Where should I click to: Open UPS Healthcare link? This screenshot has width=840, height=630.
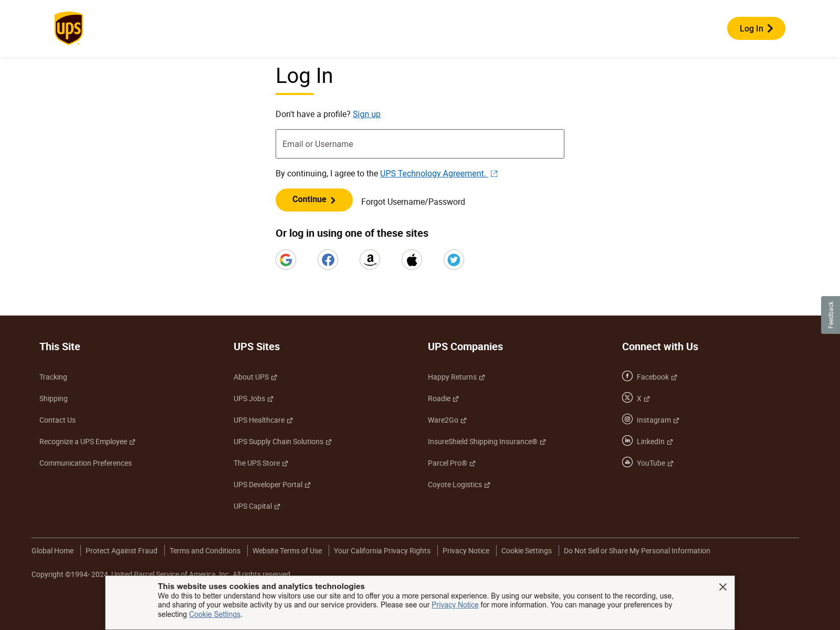coord(263,420)
